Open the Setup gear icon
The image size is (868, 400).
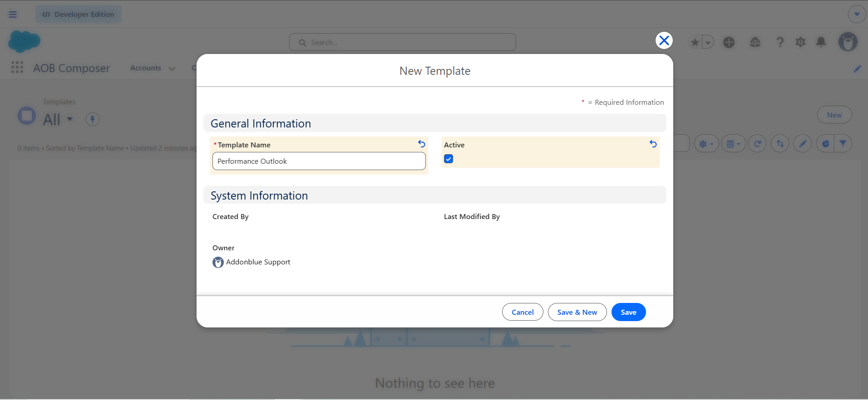[x=800, y=42]
